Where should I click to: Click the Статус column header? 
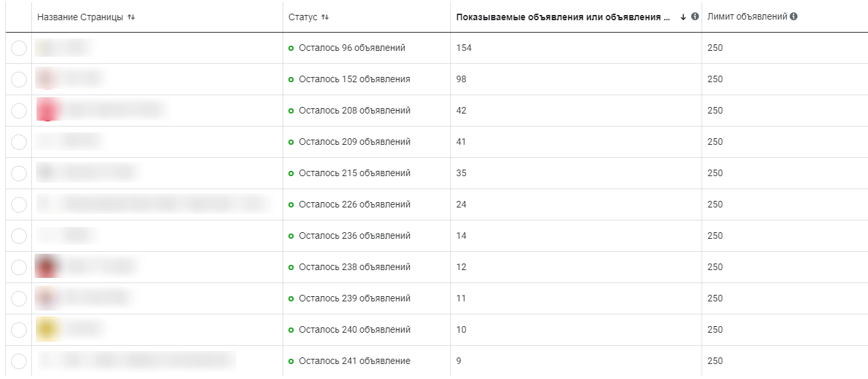(x=303, y=17)
